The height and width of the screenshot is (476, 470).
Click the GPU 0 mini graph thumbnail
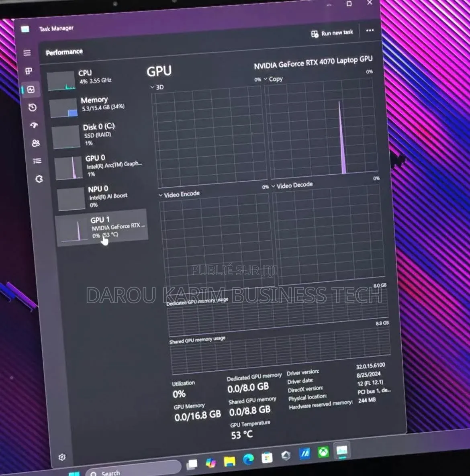click(x=68, y=168)
